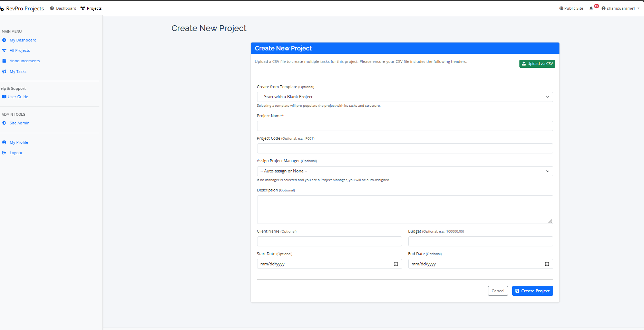644x330 pixels.
Task: Open the Start Date calendar picker icon
Action: pos(396,264)
